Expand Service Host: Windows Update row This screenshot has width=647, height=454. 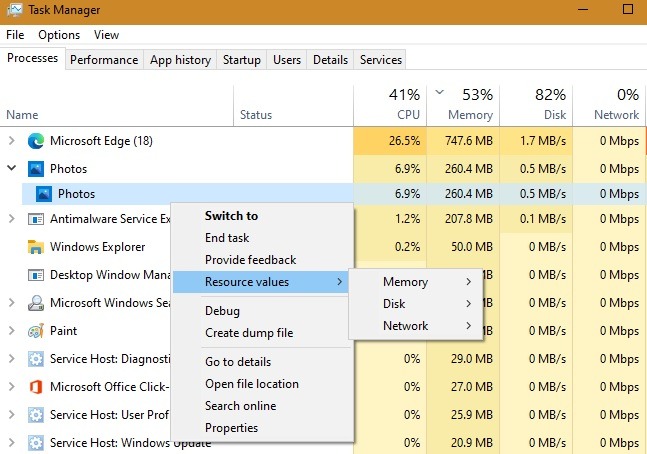12,443
